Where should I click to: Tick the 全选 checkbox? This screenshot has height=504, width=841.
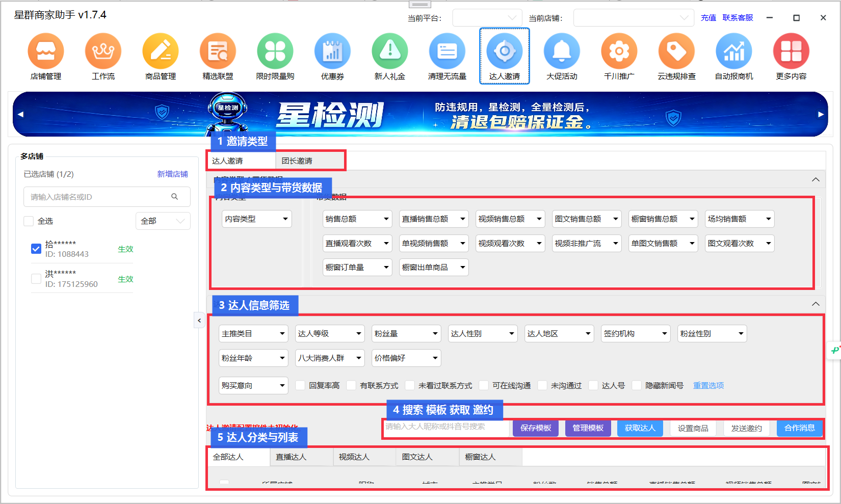point(29,221)
